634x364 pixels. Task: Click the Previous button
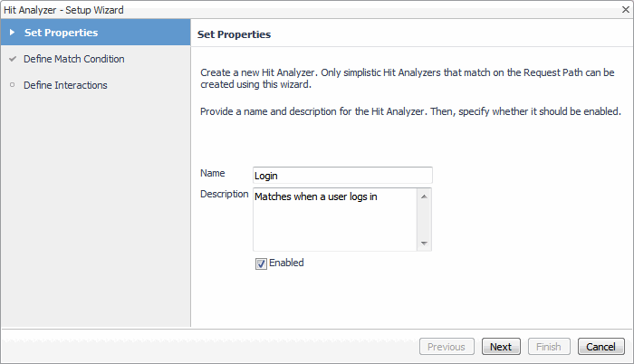point(447,347)
